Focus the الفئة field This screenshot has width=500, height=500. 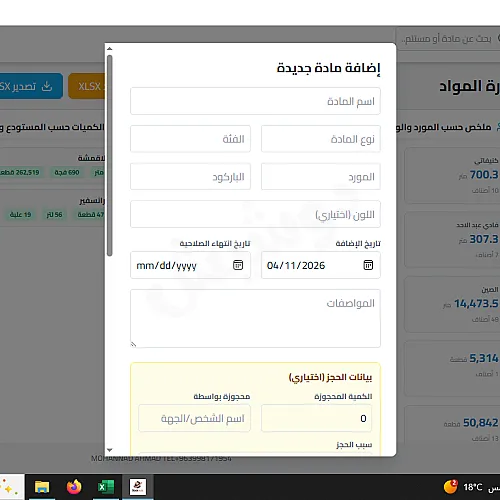[190, 139]
